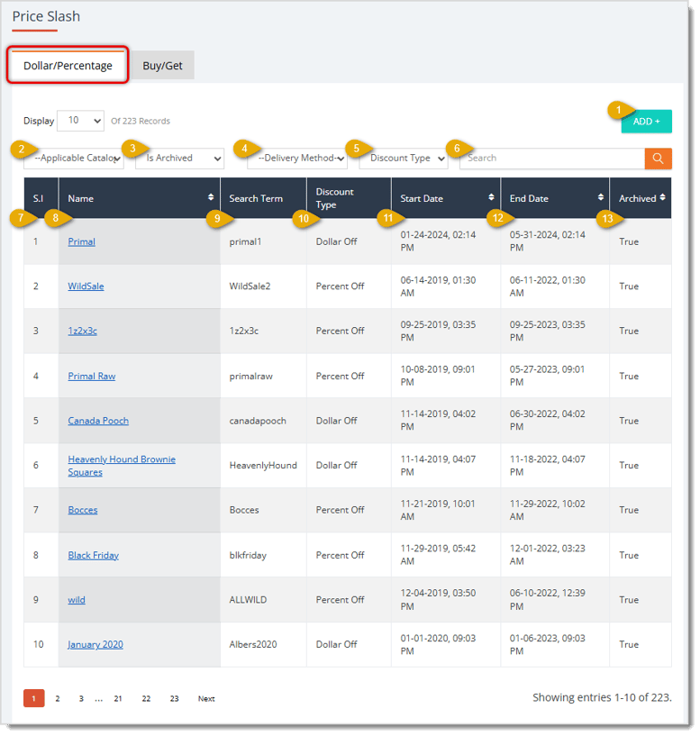
Task: Sort table by Archived column arrows
Action: point(662,197)
